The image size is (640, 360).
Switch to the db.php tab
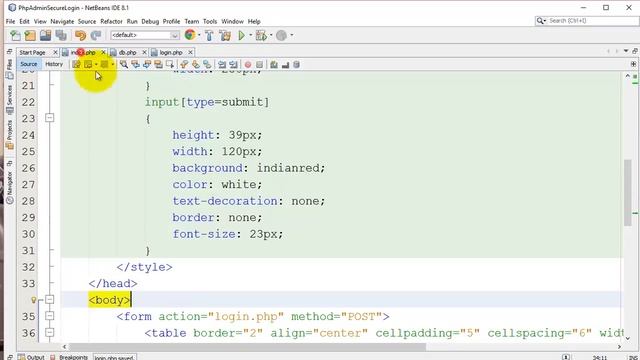[127, 53]
